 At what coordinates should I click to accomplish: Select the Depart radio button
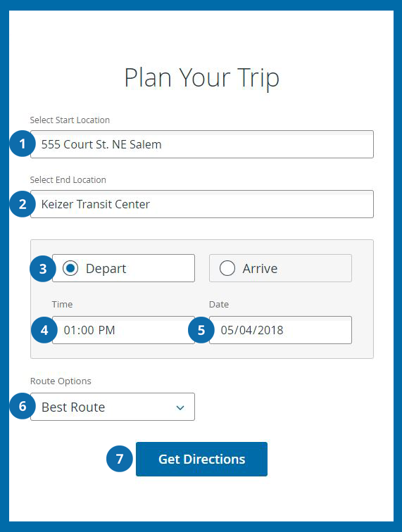70,268
